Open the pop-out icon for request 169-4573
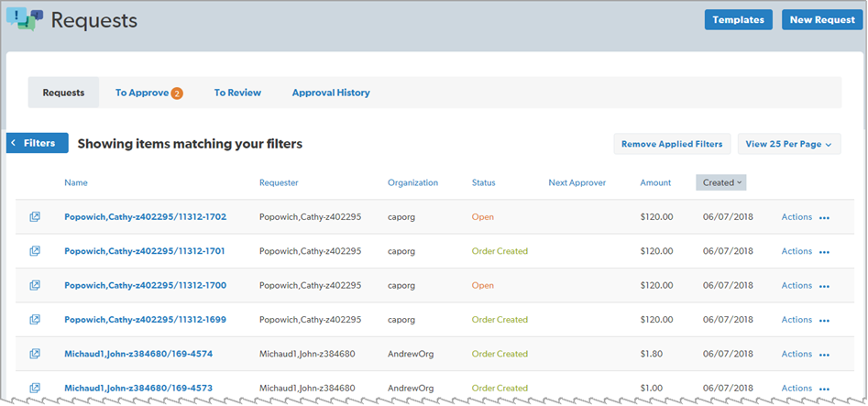The width and height of the screenshot is (868, 406). click(x=35, y=389)
